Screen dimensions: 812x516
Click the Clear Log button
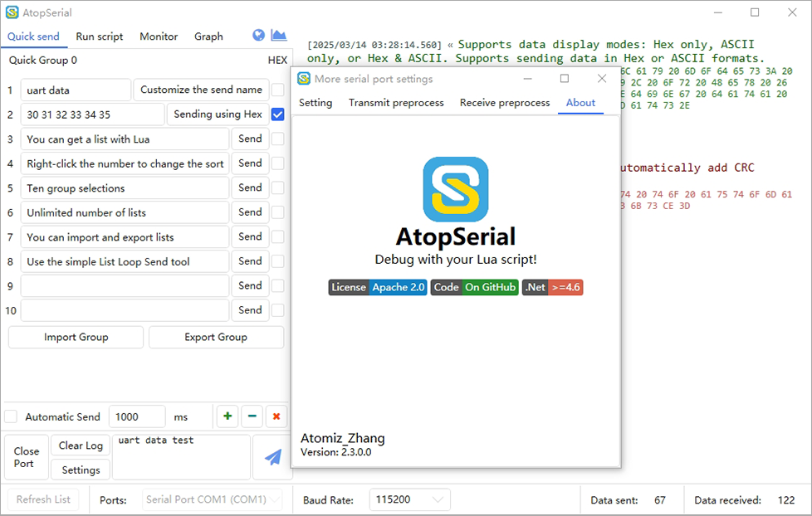click(x=81, y=445)
